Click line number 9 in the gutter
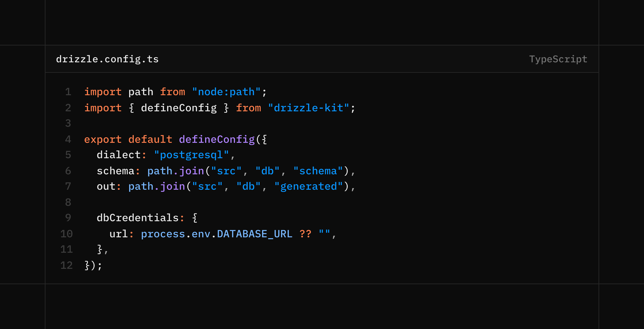Screen dimensions: 644x329 68,218
